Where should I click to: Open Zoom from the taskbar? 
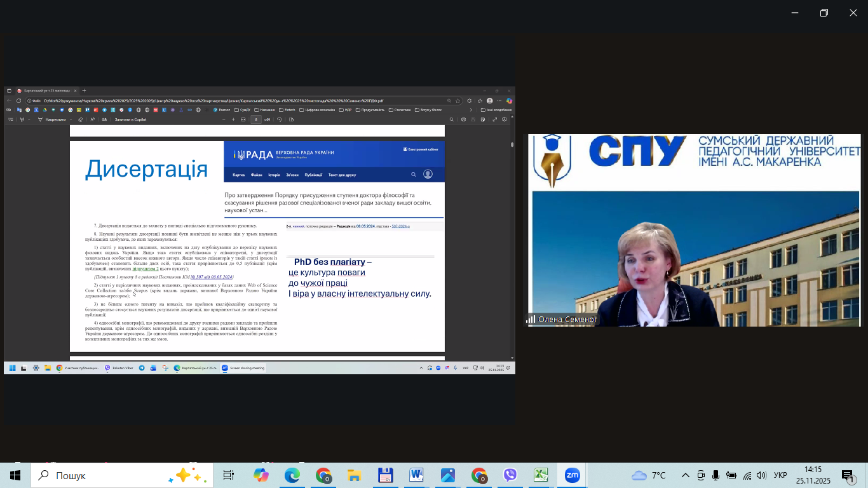click(572, 475)
